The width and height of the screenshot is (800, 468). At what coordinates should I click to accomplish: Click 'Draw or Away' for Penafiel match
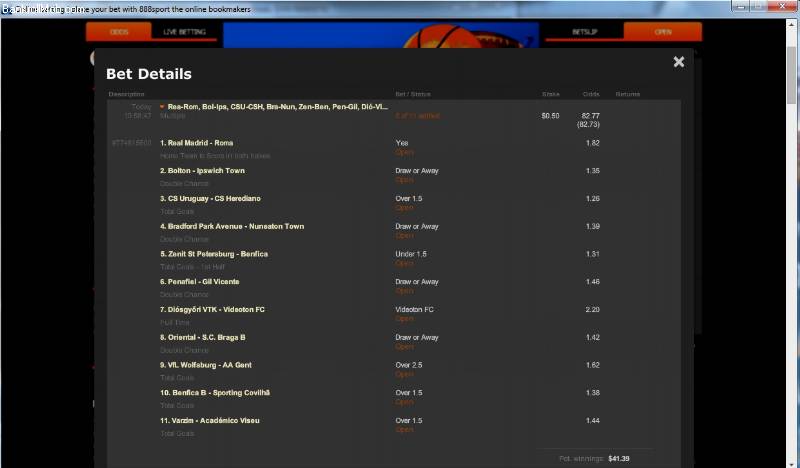417,282
